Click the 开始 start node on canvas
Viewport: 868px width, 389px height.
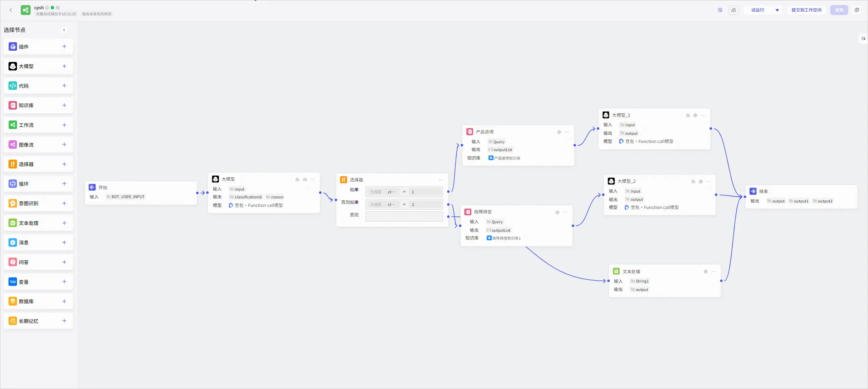coord(141,193)
